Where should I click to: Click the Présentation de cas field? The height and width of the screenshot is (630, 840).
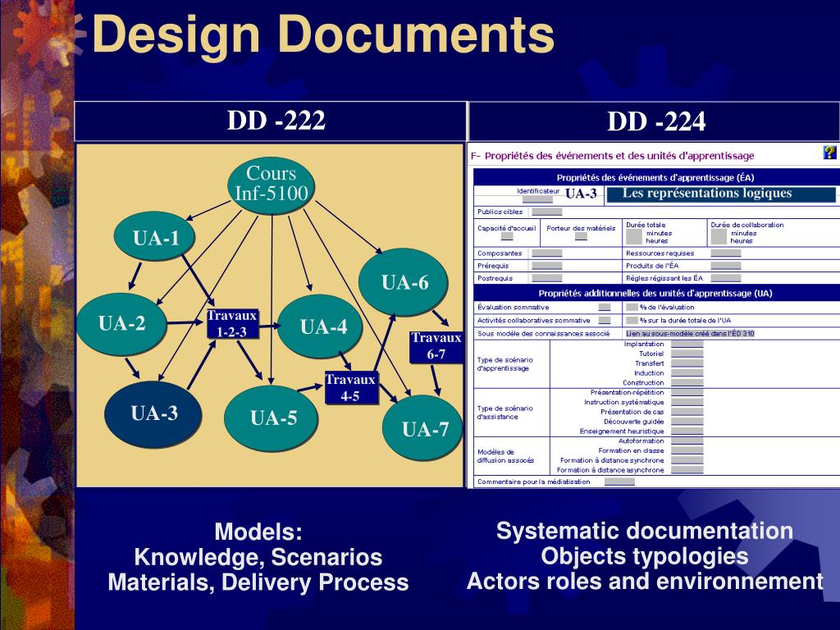[x=687, y=412]
